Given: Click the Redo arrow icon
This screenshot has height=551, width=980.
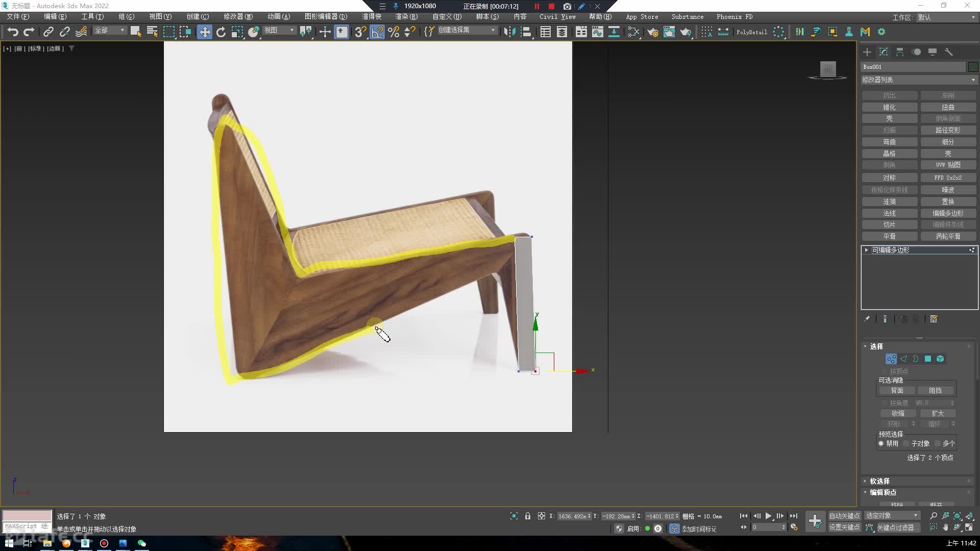Looking at the screenshot, I should pos(29,32).
